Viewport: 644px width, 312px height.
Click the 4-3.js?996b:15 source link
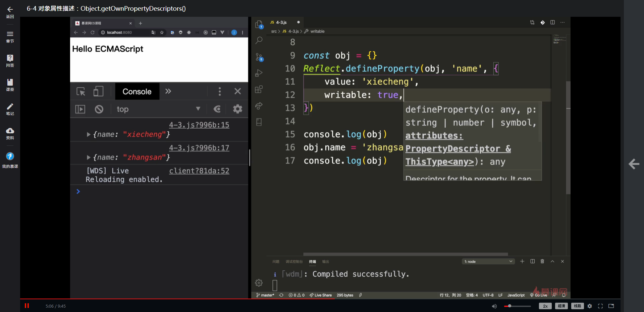pyautogui.click(x=199, y=125)
